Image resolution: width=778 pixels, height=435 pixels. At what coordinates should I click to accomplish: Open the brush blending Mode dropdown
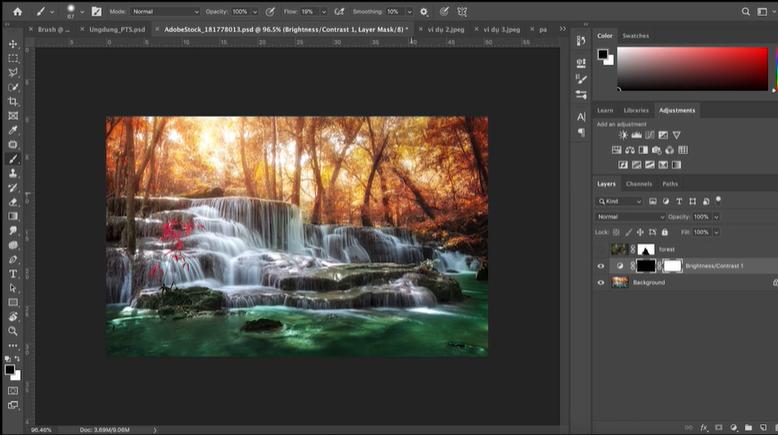(x=164, y=12)
